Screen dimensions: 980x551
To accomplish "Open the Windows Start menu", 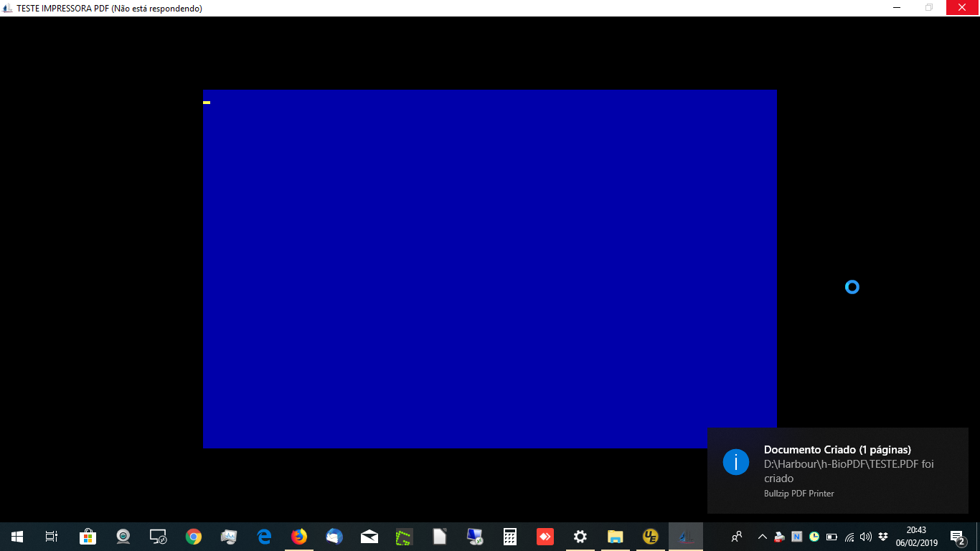I will pos(17,537).
